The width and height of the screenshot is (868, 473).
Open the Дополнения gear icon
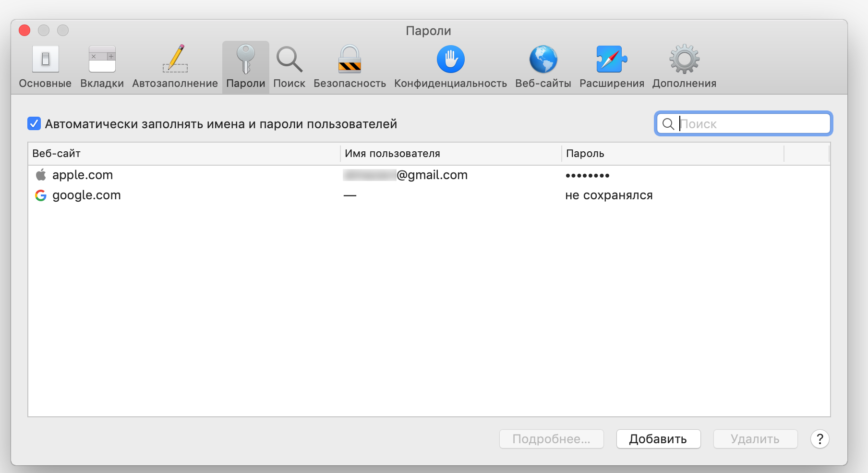point(684,60)
